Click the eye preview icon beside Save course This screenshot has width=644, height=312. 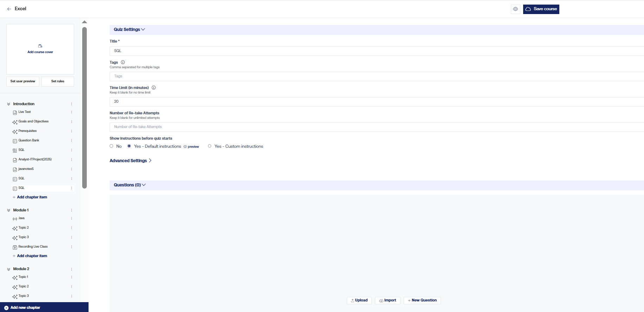pyautogui.click(x=515, y=9)
